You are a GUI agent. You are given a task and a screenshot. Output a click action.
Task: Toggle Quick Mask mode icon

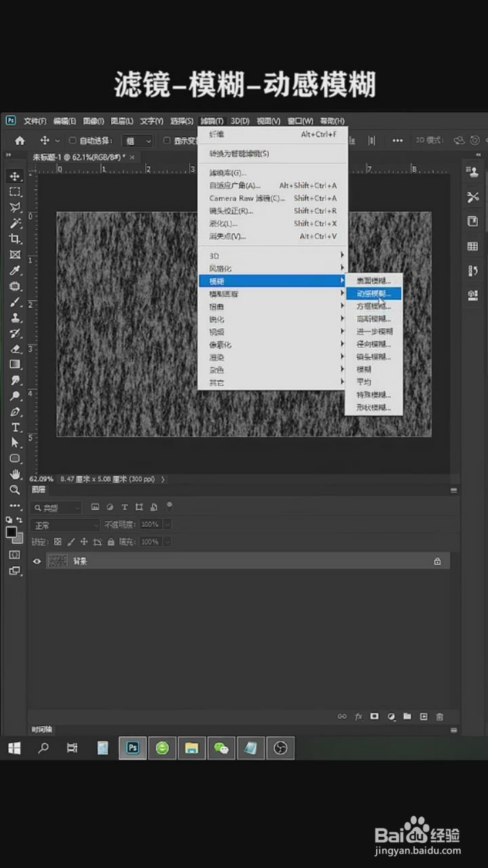pos(14,555)
